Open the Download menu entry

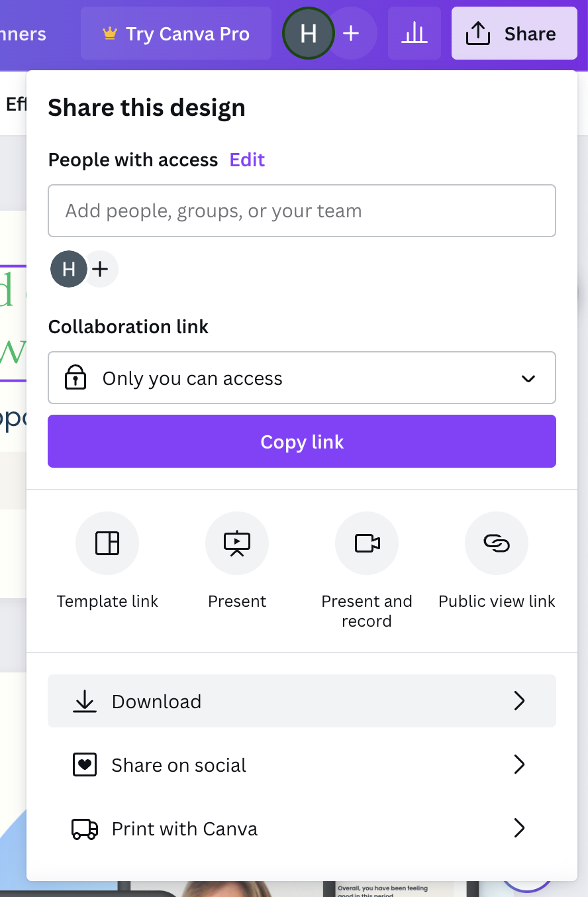[x=156, y=702]
